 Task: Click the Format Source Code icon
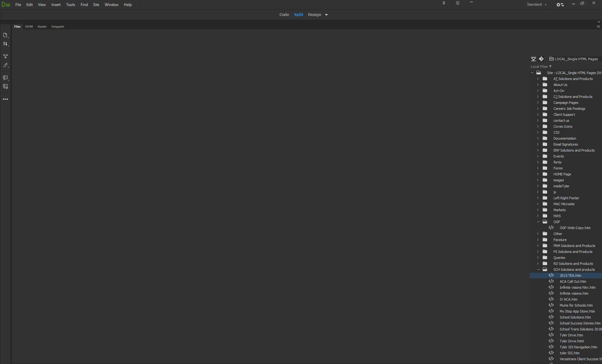tap(5, 65)
